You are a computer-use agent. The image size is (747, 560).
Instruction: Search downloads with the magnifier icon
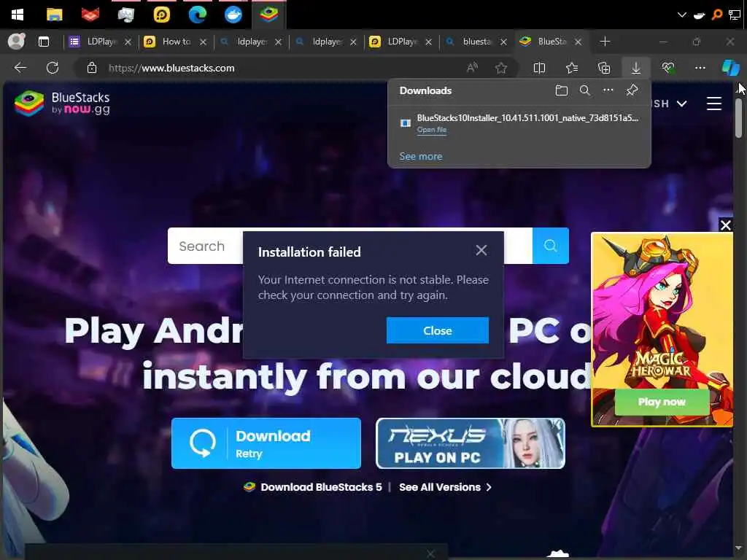584,90
